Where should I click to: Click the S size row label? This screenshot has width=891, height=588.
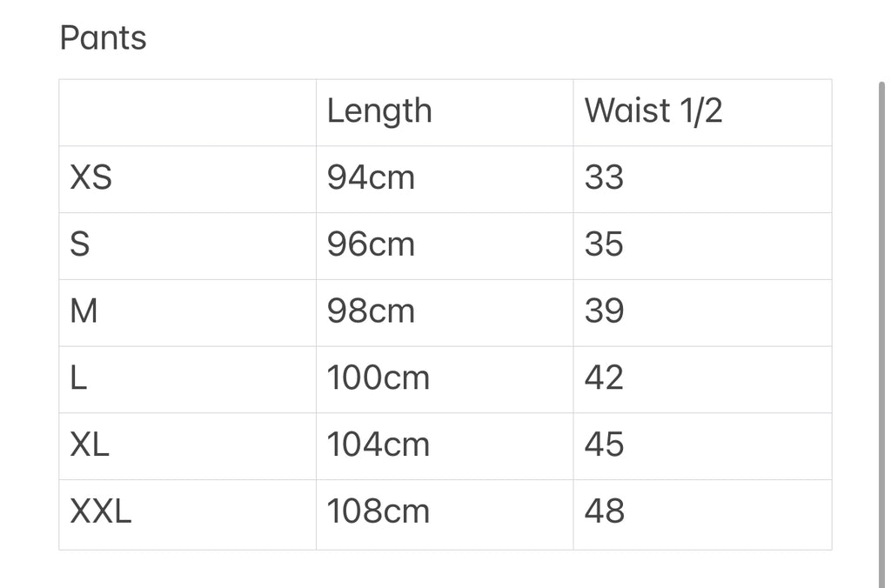point(79,245)
